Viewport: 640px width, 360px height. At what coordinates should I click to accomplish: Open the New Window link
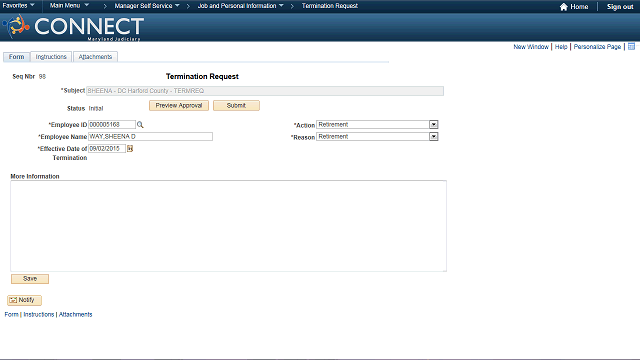(531, 47)
